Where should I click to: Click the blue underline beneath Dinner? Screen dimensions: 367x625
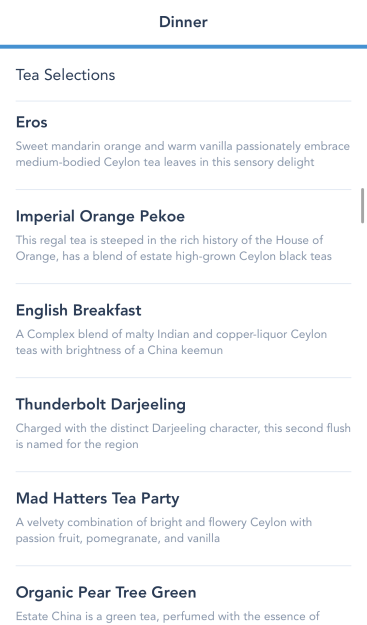[x=183, y=47]
